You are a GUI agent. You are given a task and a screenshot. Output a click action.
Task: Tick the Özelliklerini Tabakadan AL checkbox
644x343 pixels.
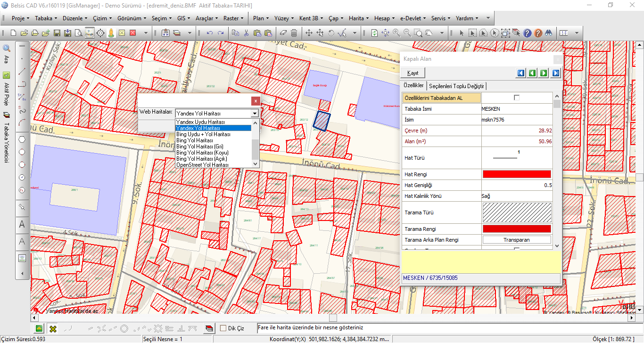516,98
